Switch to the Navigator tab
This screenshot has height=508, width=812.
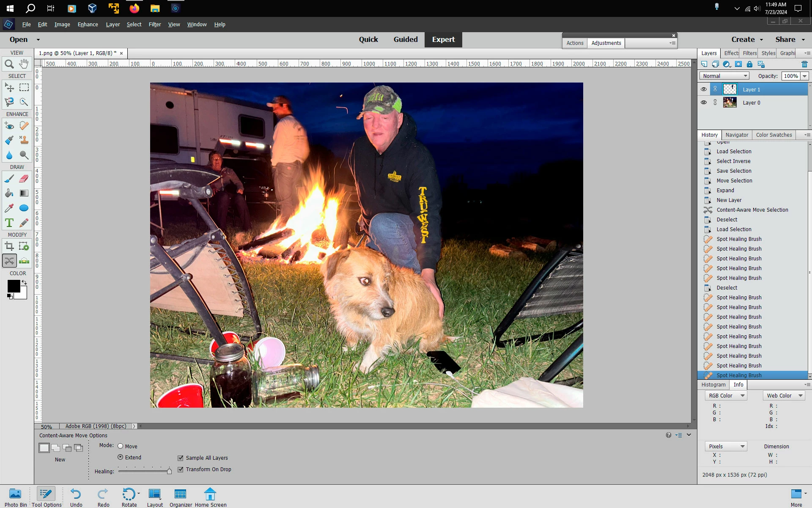(737, 135)
